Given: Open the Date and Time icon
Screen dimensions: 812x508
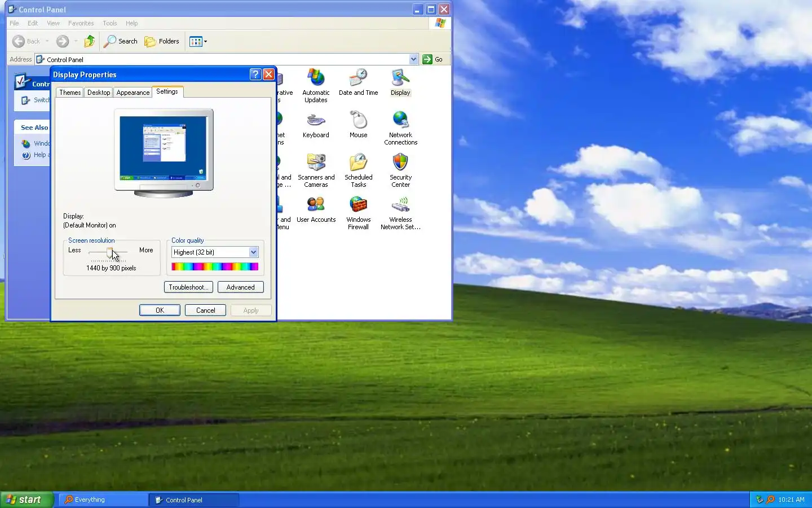Looking at the screenshot, I should [x=358, y=82].
